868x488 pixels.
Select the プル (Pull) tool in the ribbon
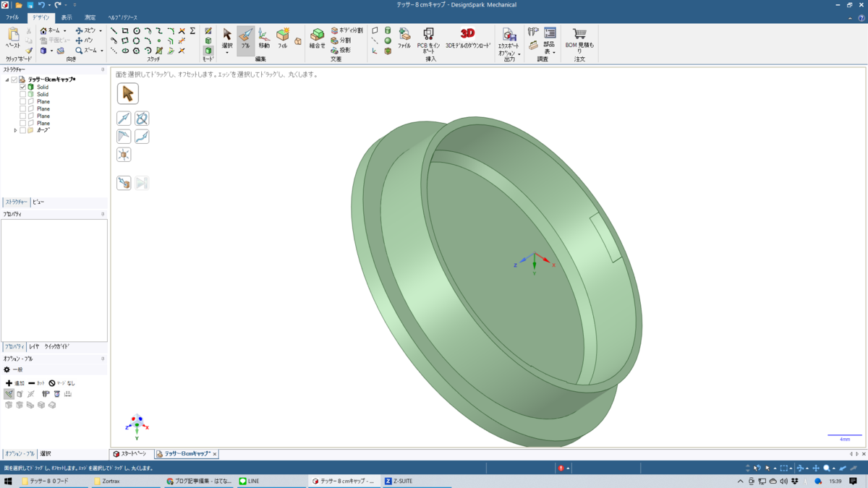pyautogui.click(x=245, y=39)
